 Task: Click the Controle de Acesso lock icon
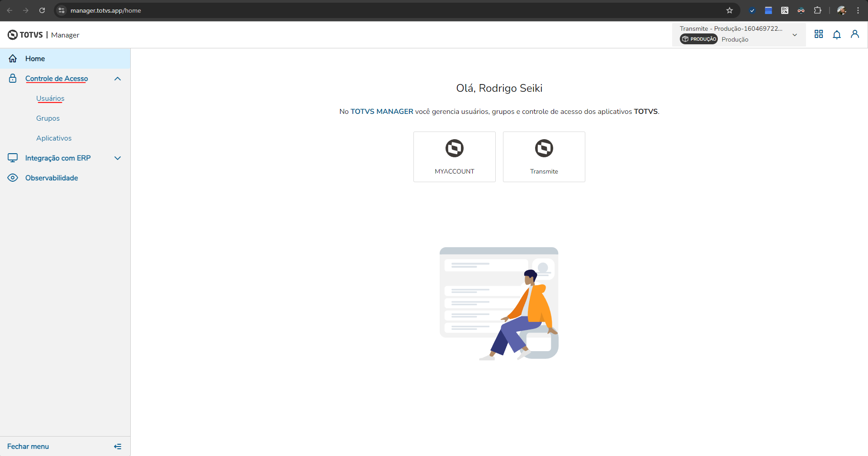coord(13,79)
